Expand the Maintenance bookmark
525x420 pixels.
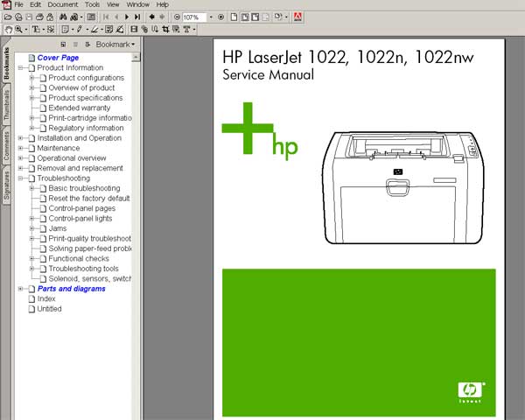[20, 148]
